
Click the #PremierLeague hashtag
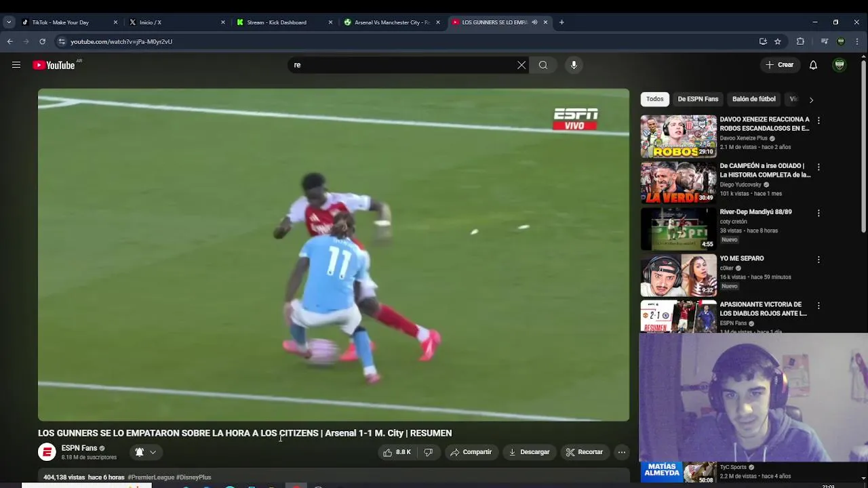pos(151,477)
